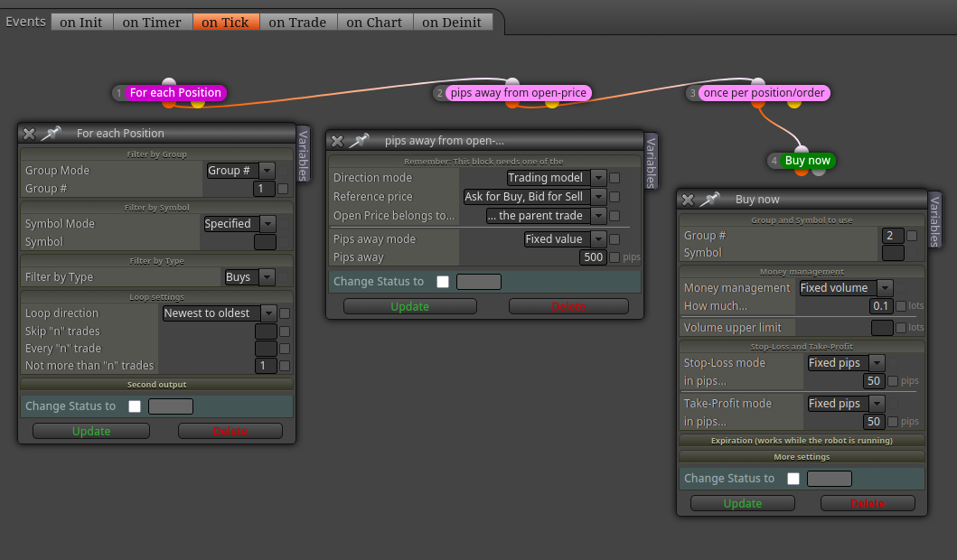
Task: Pin the Buy now panel
Action: pyautogui.click(x=710, y=199)
